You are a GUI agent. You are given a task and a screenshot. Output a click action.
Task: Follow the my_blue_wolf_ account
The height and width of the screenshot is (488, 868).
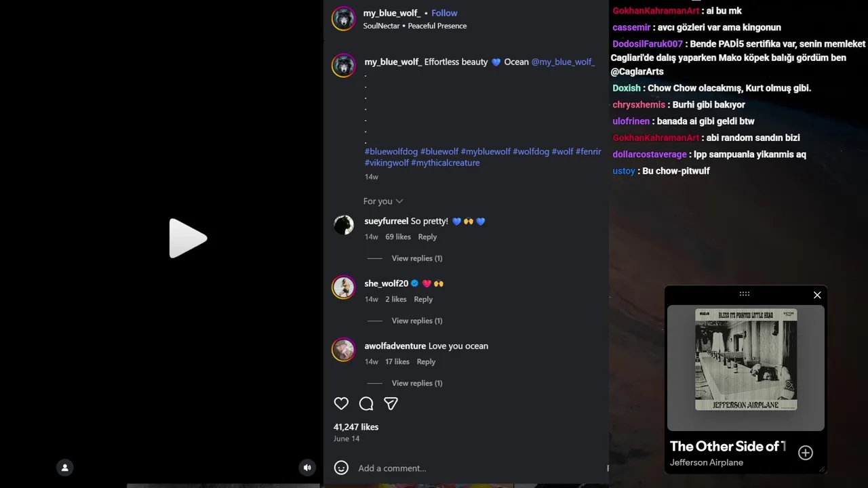click(444, 13)
